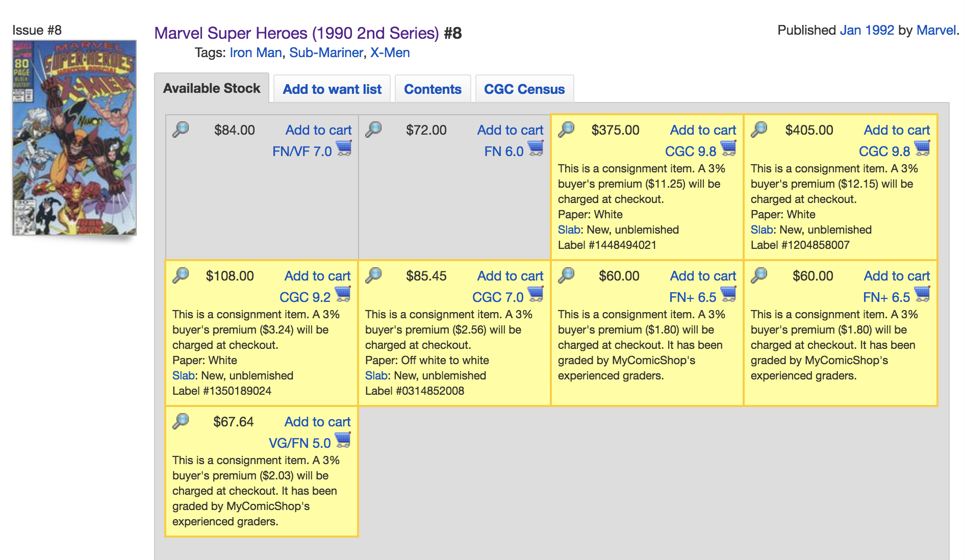Add the $85.45 copy to cart
This screenshot has width=965, height=560.
[510, 276]
